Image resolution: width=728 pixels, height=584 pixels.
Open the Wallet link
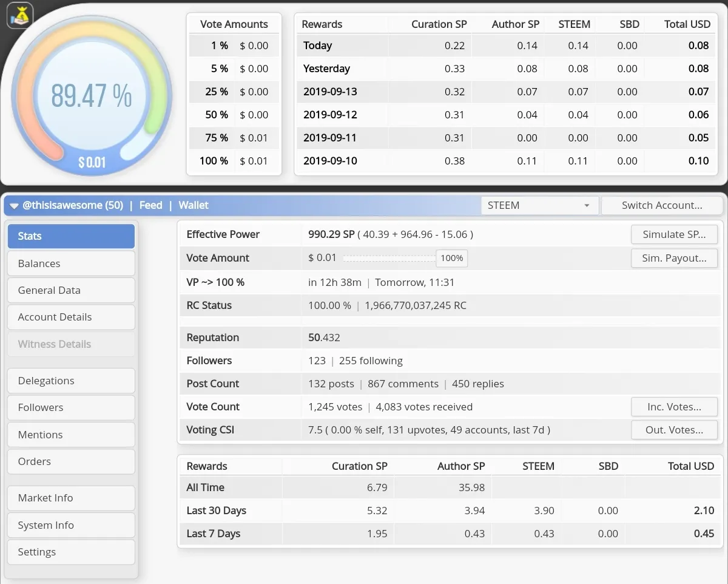click(x=194, y=205)
